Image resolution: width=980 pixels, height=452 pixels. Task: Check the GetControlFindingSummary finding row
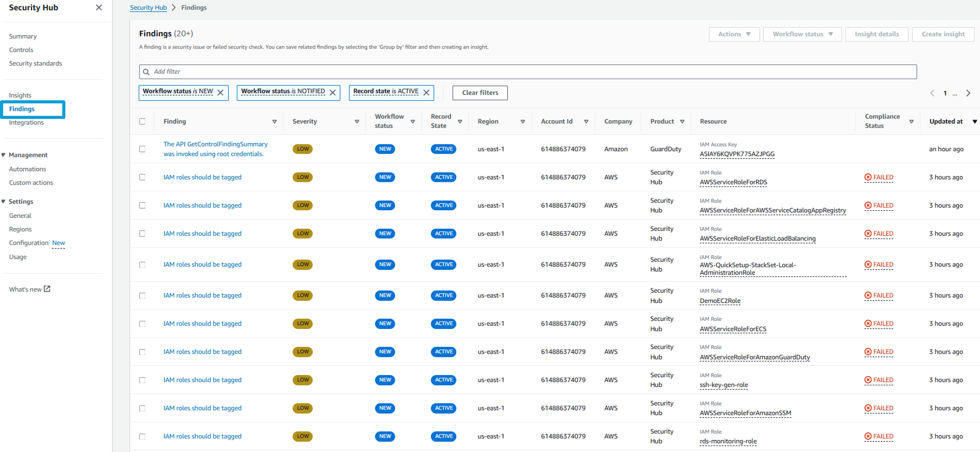142,149
